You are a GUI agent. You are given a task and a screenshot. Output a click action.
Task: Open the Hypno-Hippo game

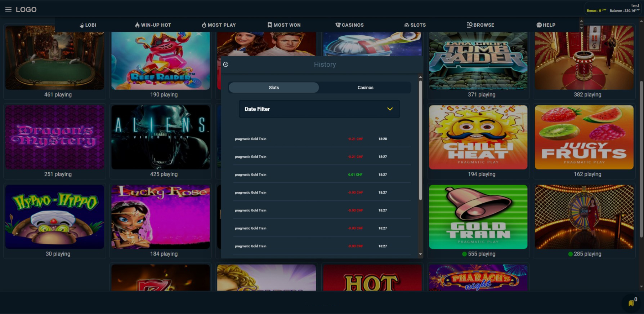[55, 217]
